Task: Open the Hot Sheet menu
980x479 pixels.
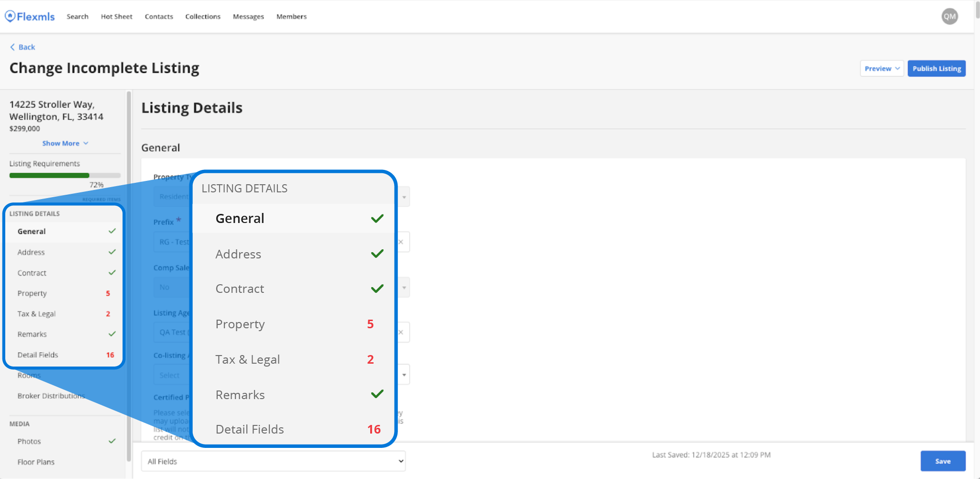Action: (117, 16)
